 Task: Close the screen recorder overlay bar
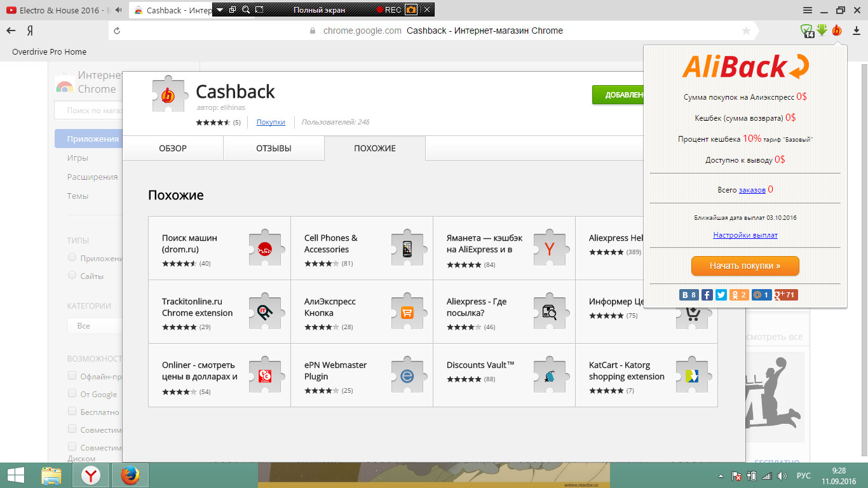[428, 10]
